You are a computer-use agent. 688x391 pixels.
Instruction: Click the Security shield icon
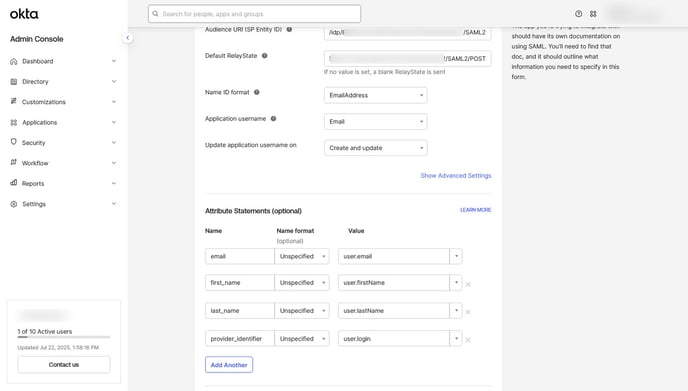(14, 142)
